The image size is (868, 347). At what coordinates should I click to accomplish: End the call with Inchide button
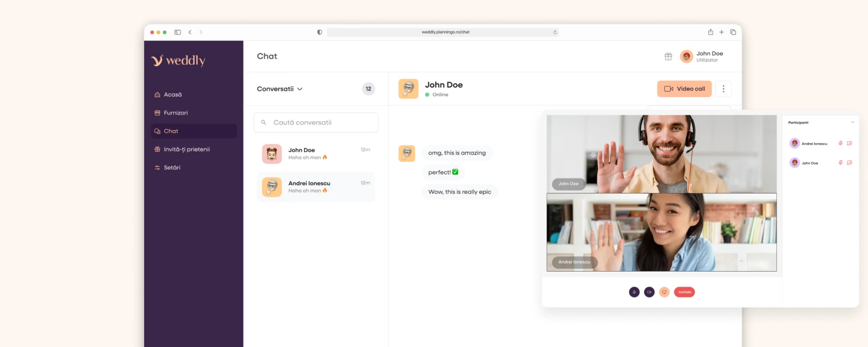pyautogui.click(x=684, y=292)
